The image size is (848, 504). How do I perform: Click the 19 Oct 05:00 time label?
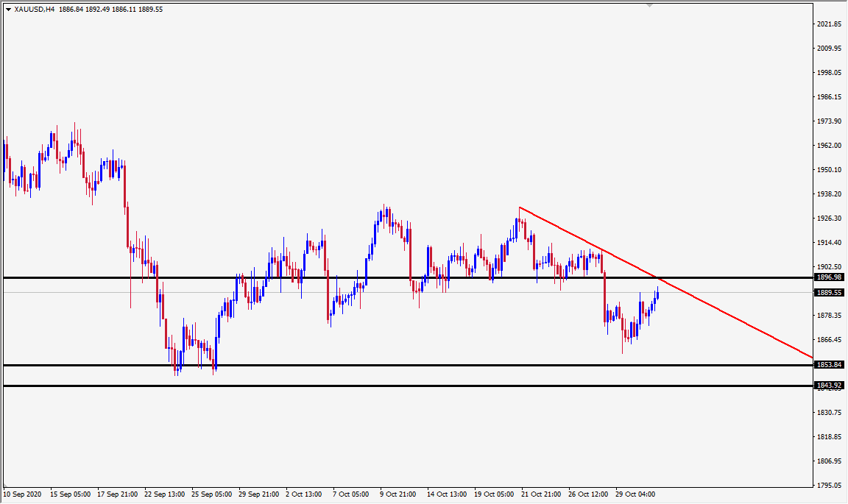(x=494, y=494)
